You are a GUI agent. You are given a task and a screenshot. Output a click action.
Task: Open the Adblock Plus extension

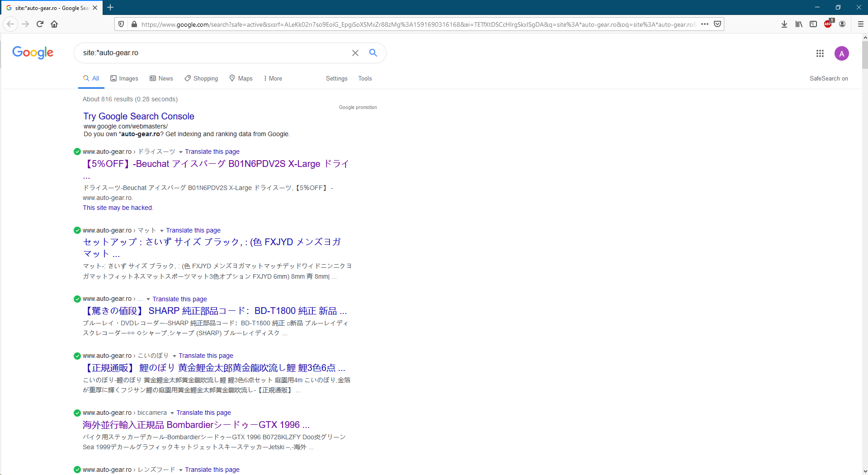(828, 24)
